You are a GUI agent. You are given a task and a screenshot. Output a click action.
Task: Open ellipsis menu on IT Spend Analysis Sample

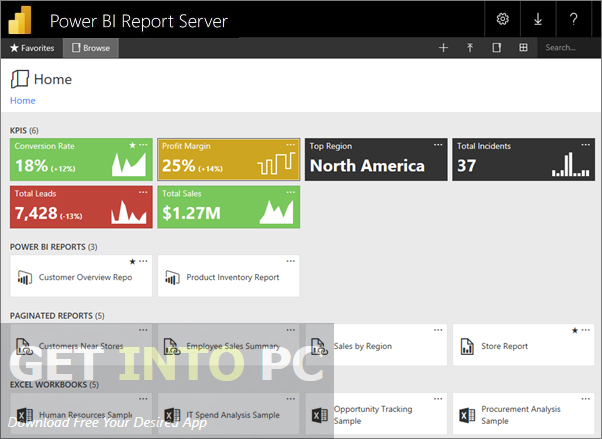(x=291, y=399)
